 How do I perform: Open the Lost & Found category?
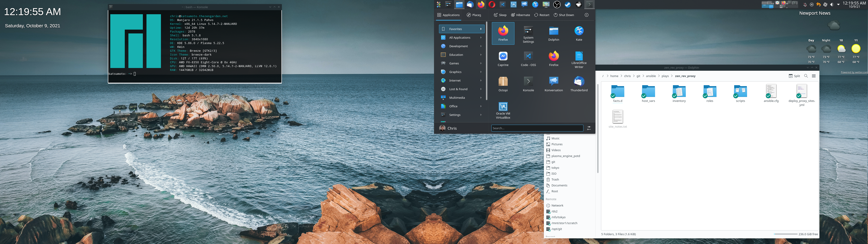click(x=462, y=89)
